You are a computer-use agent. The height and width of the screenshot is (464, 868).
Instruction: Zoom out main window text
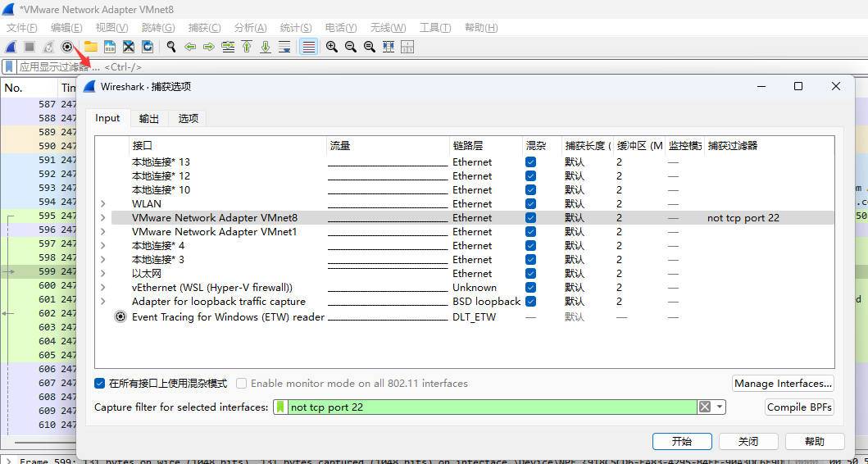point(351,47)
